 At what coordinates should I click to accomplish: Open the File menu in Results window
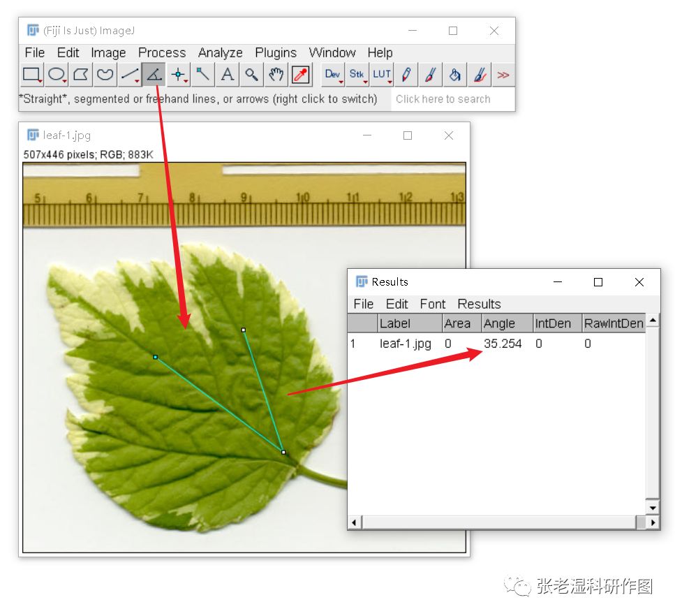tap(364, 304)
